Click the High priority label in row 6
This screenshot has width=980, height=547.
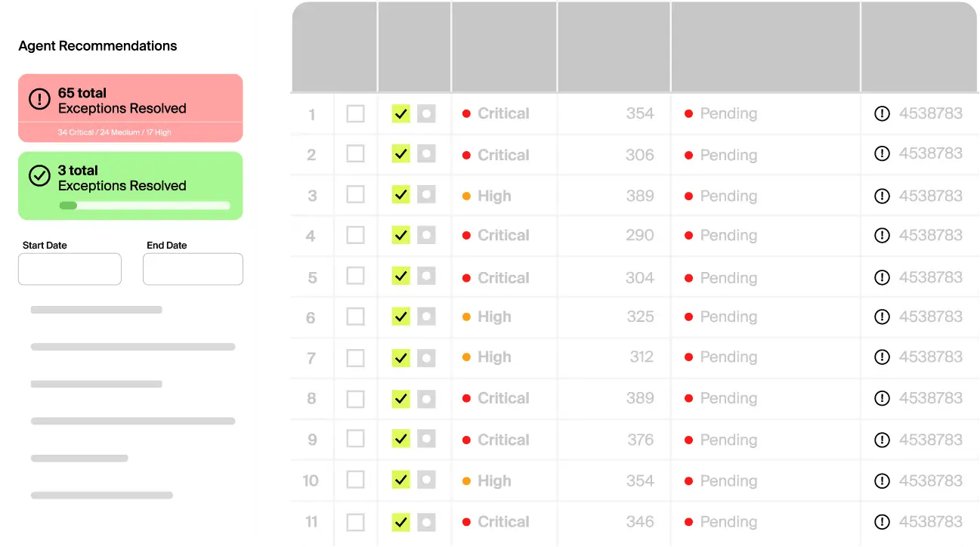(x=494, y=317)
